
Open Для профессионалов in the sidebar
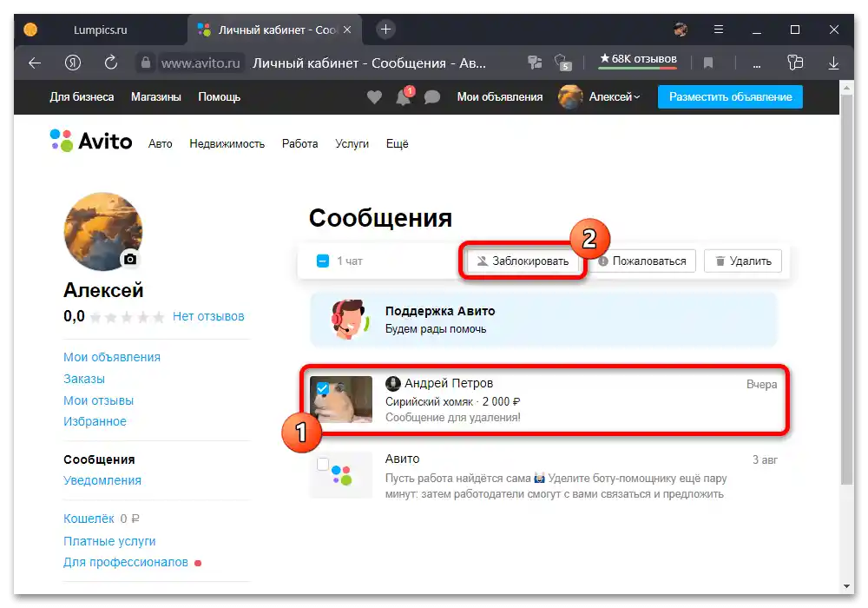(126, 562)
